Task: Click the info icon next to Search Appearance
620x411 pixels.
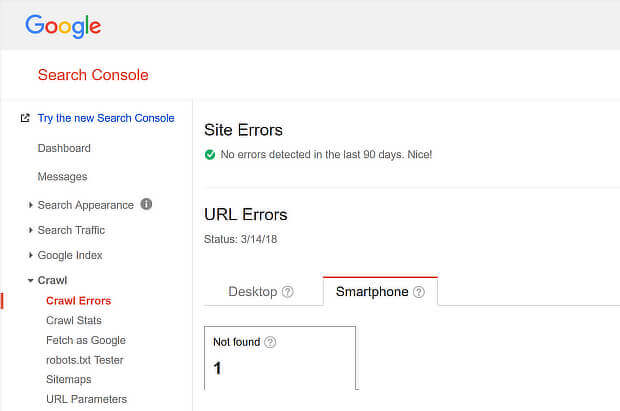Action: [x=147, y=204]
